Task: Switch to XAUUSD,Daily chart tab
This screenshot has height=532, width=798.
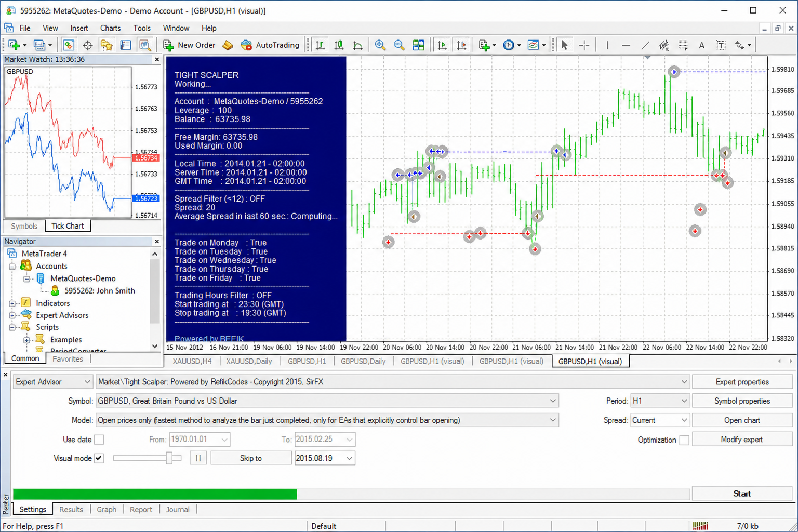Action: coord(249,361)
